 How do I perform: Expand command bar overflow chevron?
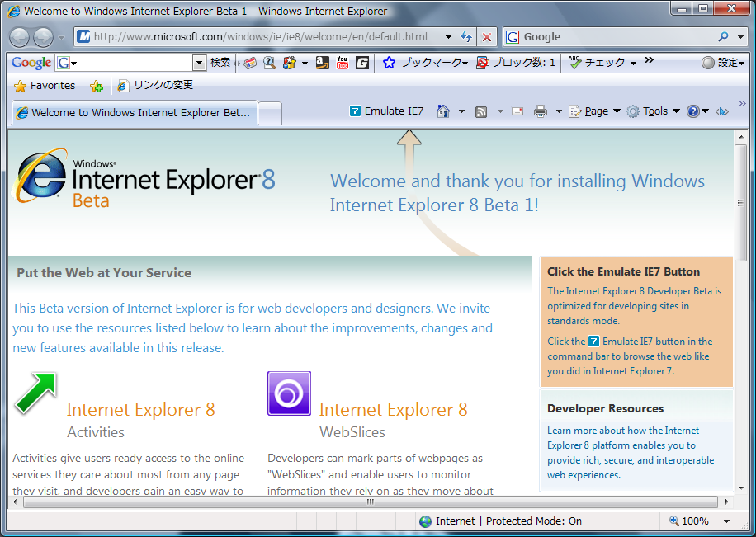click(x=742, y=104)
